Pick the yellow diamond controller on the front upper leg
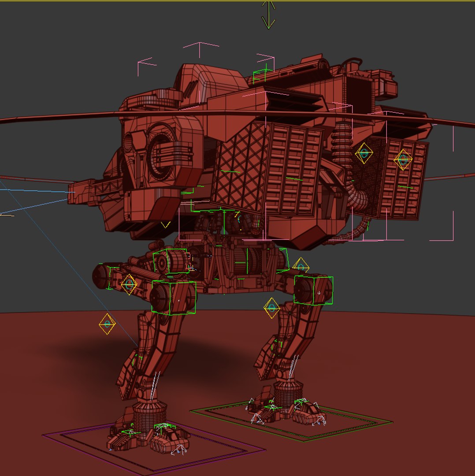The image size is (475, 476). pos(129,284)
